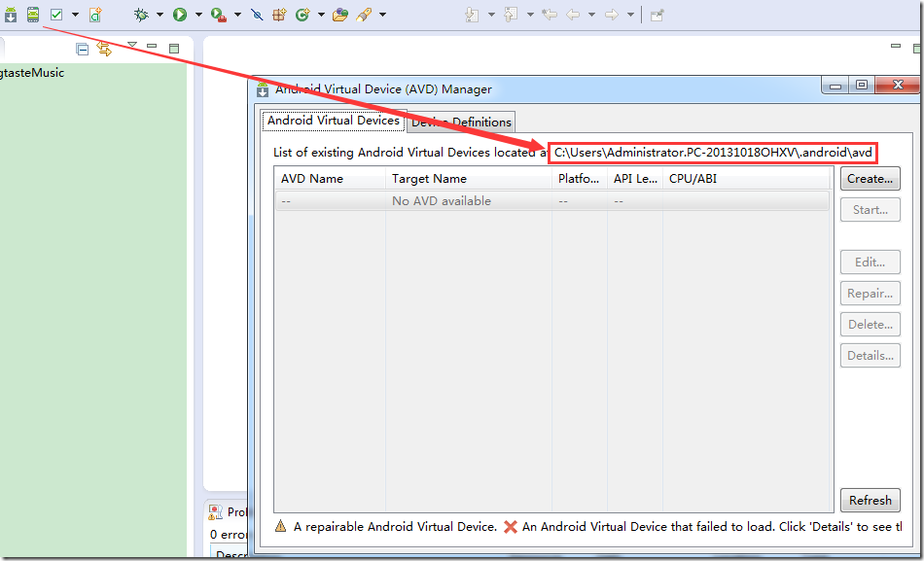Expand the Run button dropdown arrow

198,15
